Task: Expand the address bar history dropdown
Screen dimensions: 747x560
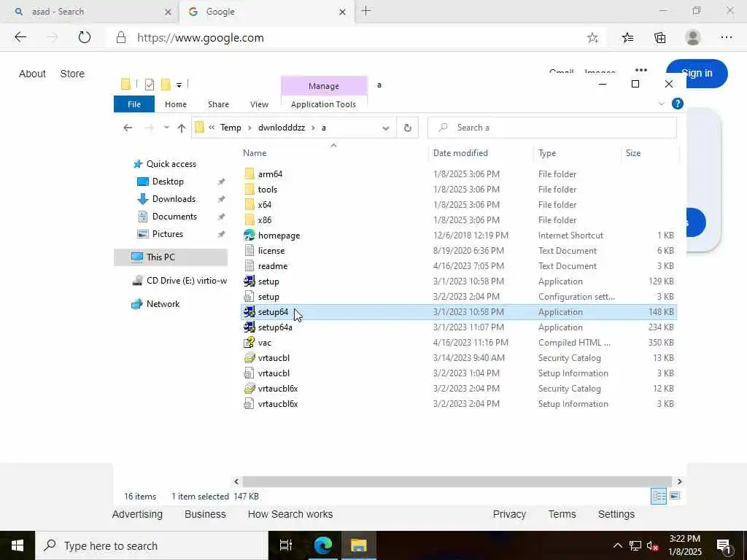Action: click(x=386, y=128)
